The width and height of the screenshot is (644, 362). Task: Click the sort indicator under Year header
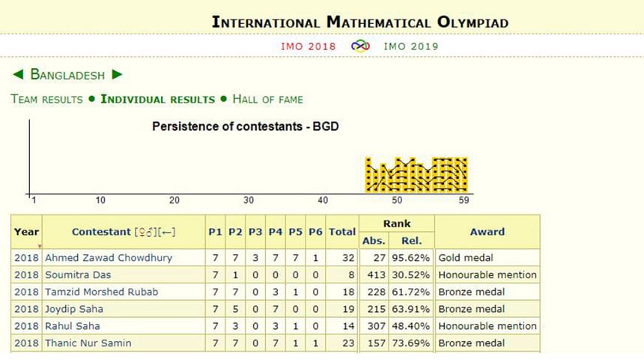[x=39, y=245]
